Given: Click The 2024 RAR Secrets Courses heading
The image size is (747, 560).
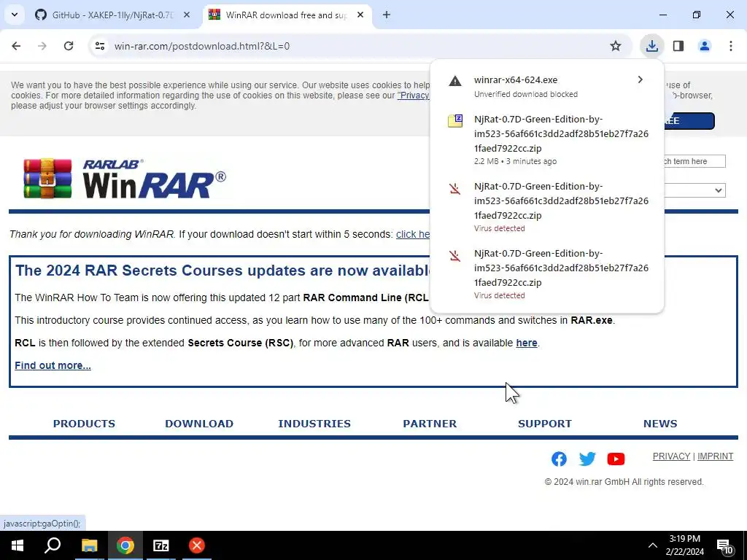Looking at the screenshot, I should 222,271.
